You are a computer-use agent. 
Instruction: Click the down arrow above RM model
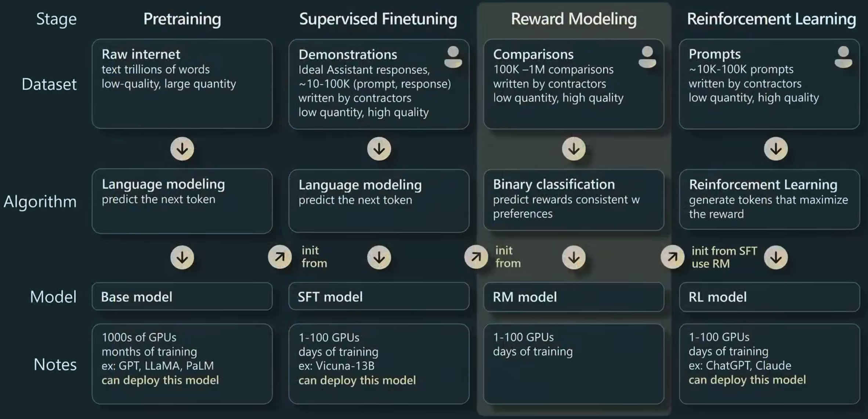tap(574, 257)
